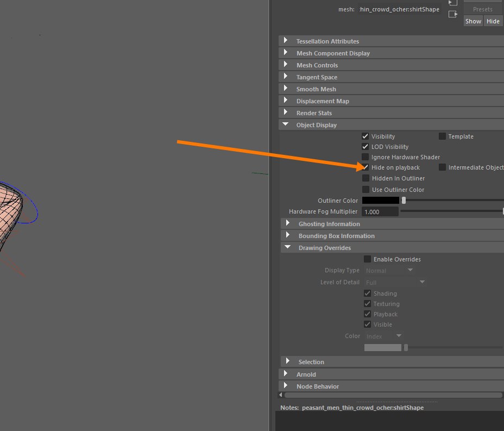504x431 pixels.
Task: Toggle Hide on playback checkbox
Action: (365, 167)
